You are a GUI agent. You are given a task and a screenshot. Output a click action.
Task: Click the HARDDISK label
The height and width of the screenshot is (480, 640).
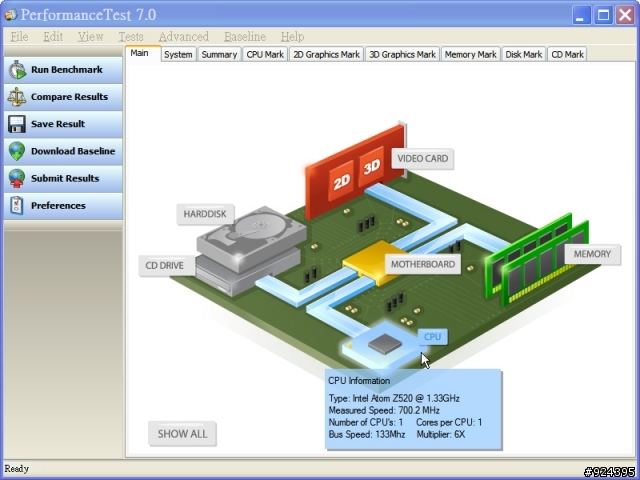(205, 214)
